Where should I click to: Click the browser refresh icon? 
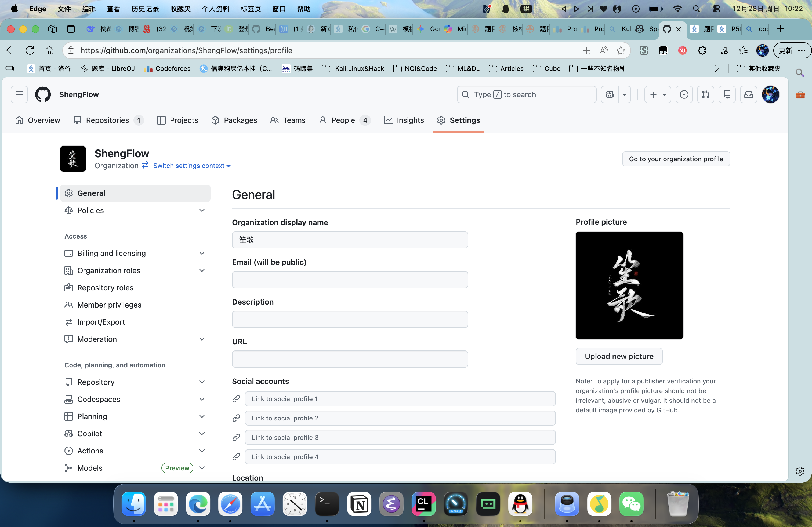[x=30, y=50]
